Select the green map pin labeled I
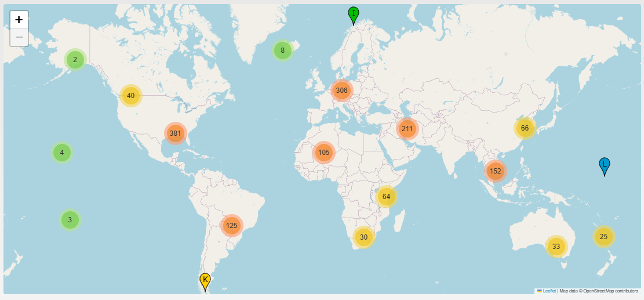This screenshot has width=644, height=300. pos(353,15)
